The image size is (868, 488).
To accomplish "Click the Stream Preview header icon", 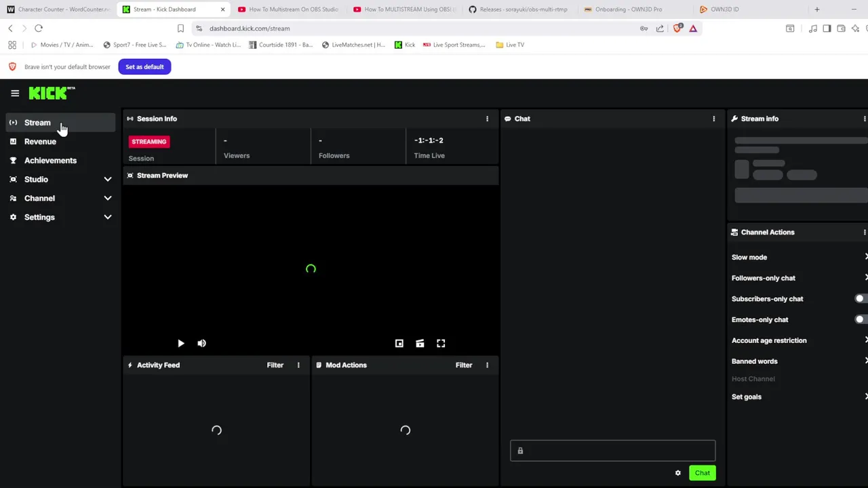I will click(130, 176).
